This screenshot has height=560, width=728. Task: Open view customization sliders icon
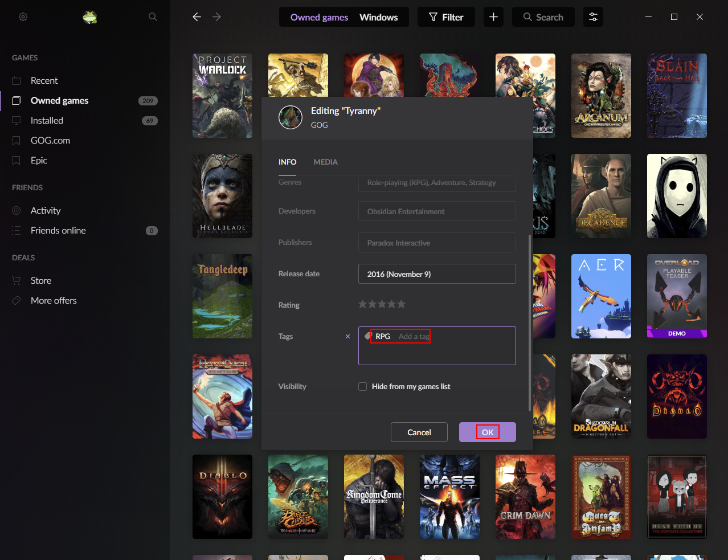coord(593,17)
